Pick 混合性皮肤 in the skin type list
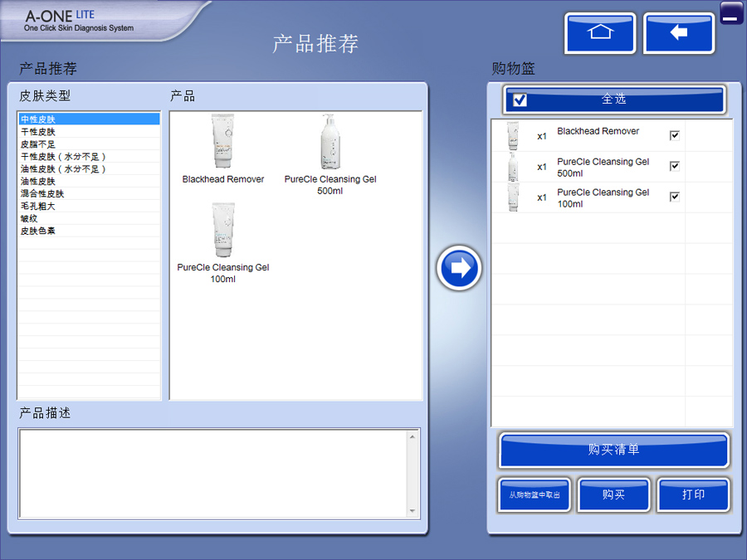Screen dimensions: 747x560 (x=89, y=193)
